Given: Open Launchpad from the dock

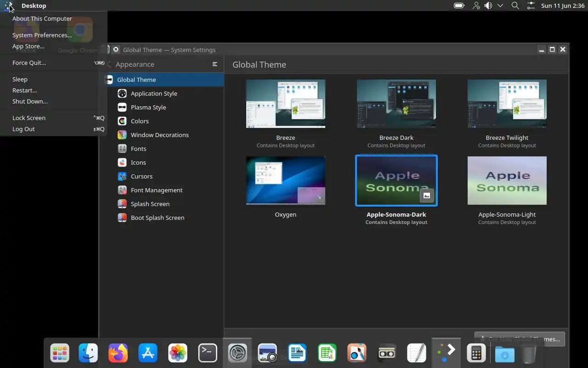Looking at the screenshot, I should click(60, 353).
